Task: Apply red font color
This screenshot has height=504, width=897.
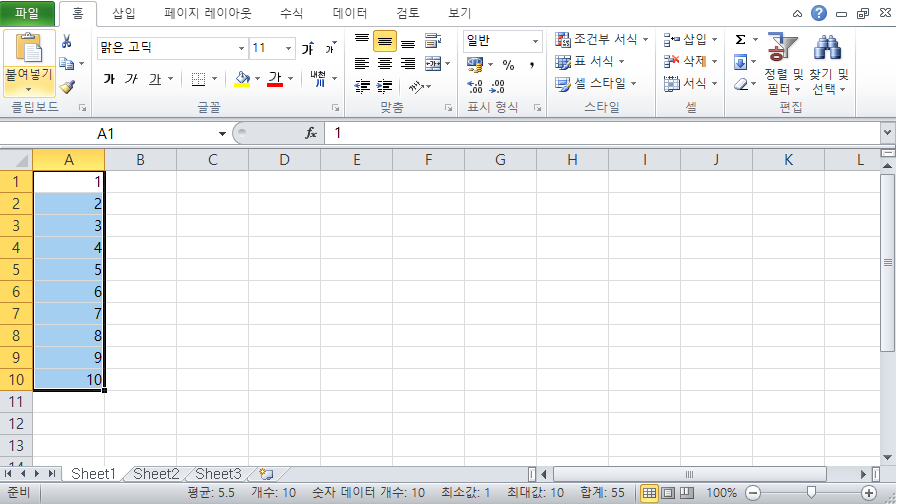Action: point(275,79)
